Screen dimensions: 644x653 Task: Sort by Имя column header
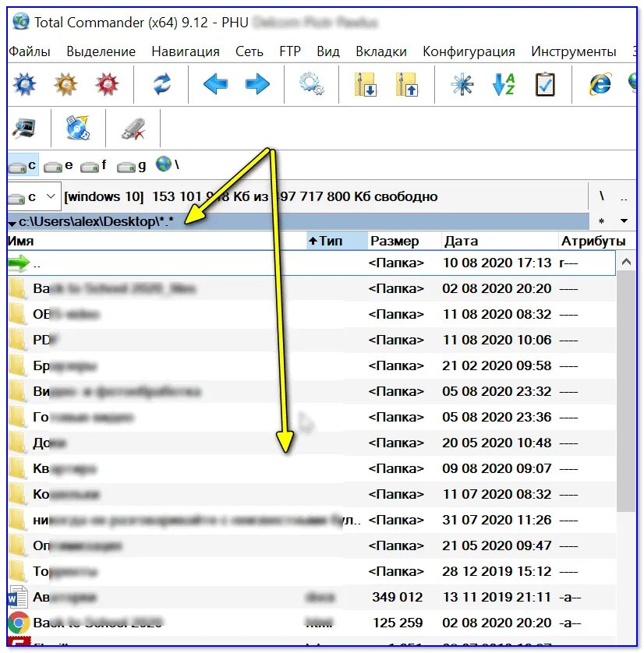pos(157,241)
